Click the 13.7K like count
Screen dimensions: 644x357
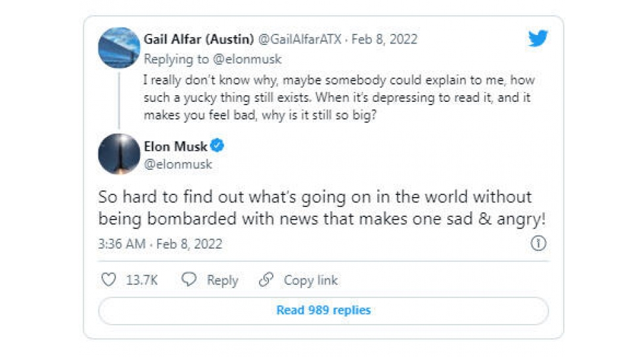pyautogui.click(x=141, y=280)
